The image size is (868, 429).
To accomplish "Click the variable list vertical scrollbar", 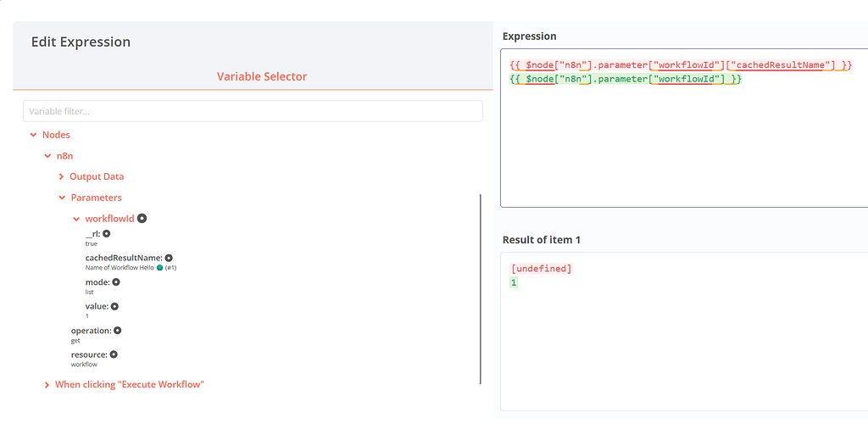I will coord(481,288).
